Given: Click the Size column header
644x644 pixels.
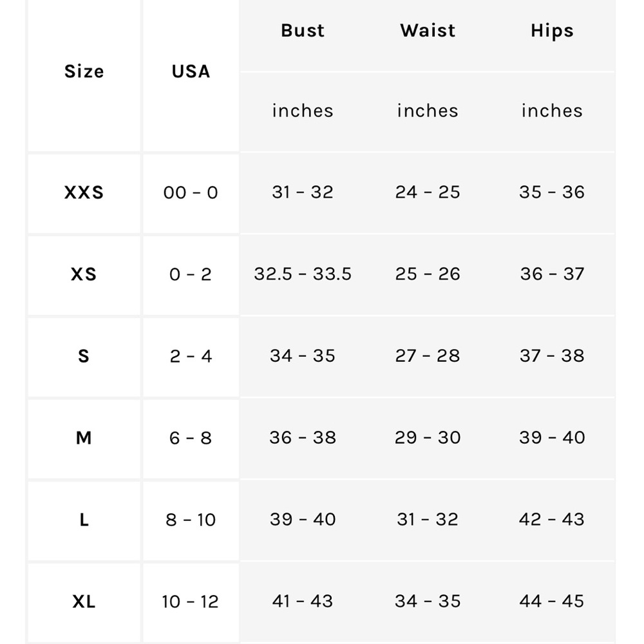Looking at the screenshot, I should point(84,71).
